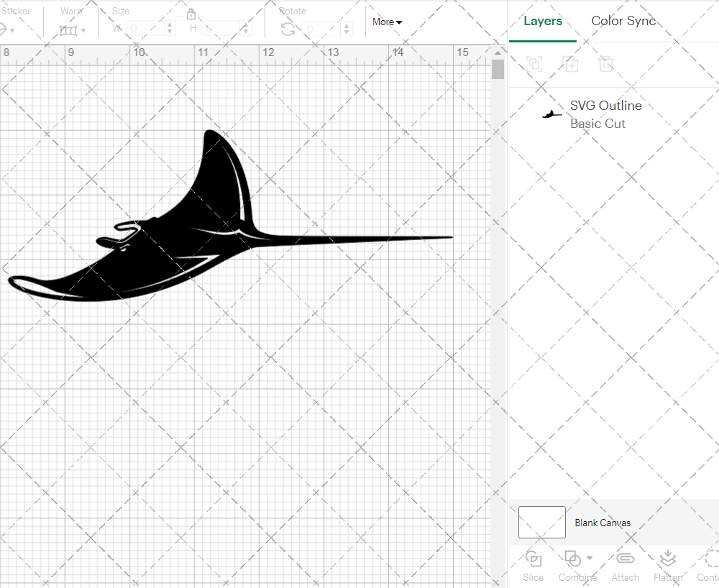Apply the Attach function

pos(625,566)
